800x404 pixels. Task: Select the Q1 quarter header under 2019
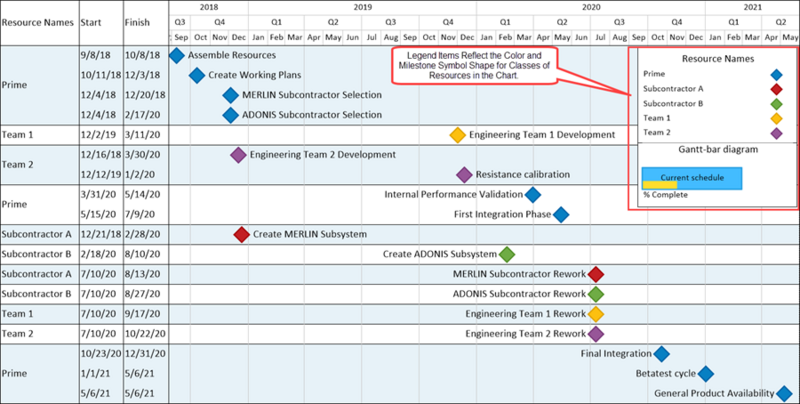click(276, 22)
